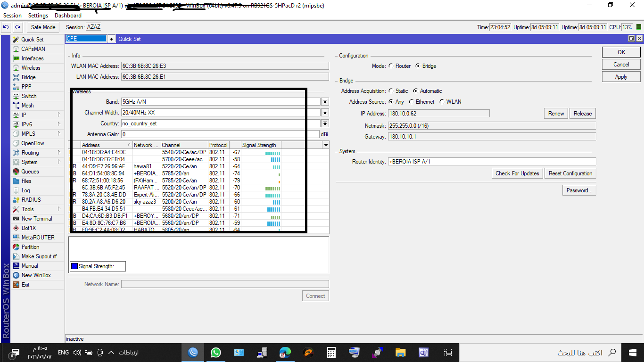Click the Redo arrow in the toolbar
Screen dimensions: 644x362
(x=17, y=27)
